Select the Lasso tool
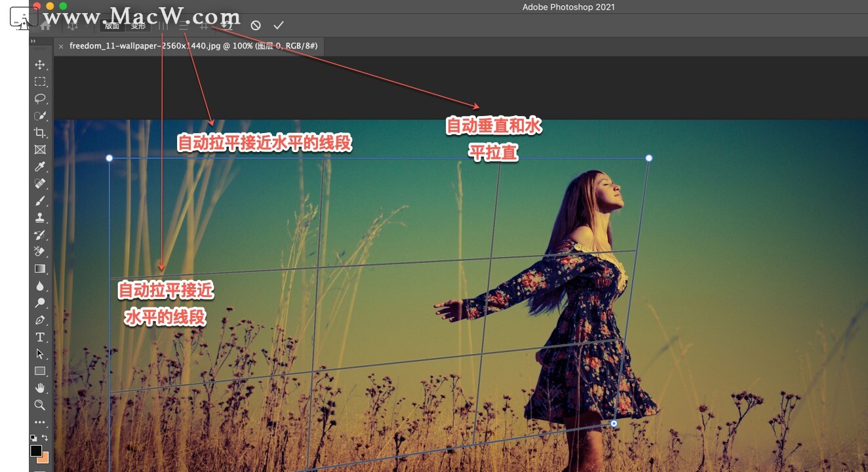This screenshot has height=472, width=868. (41, 98)
